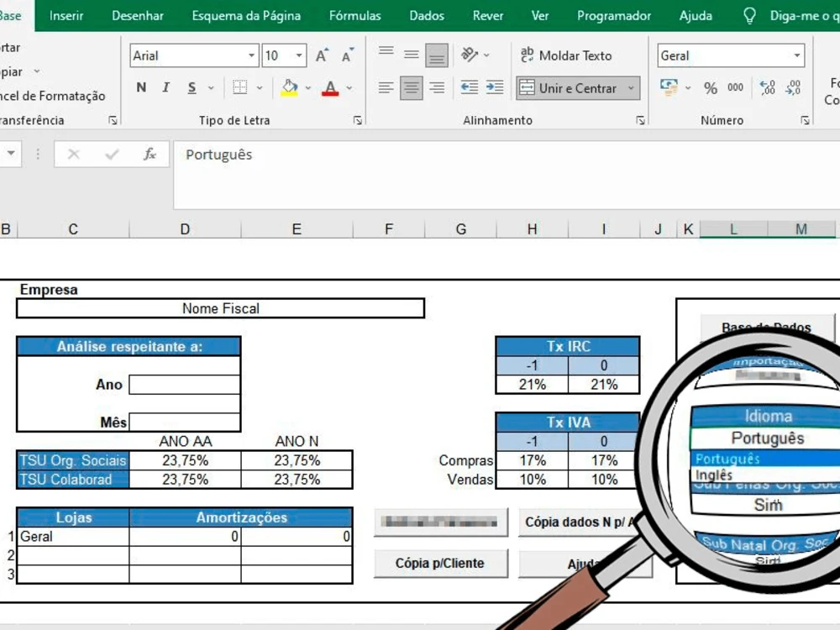The image size is (840, 630).
Task: Open the Arial font name dropdown
Action: (x=251, y=55)
